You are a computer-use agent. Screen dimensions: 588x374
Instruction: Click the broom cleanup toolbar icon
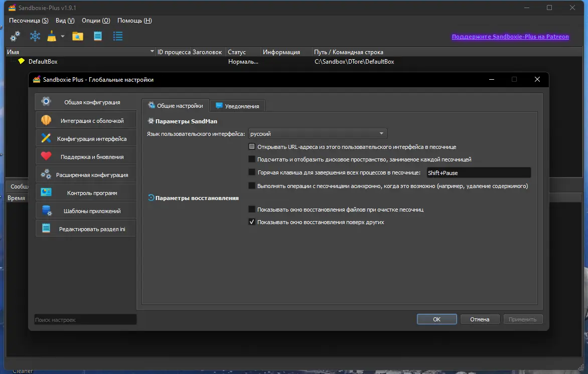[52, 37]
